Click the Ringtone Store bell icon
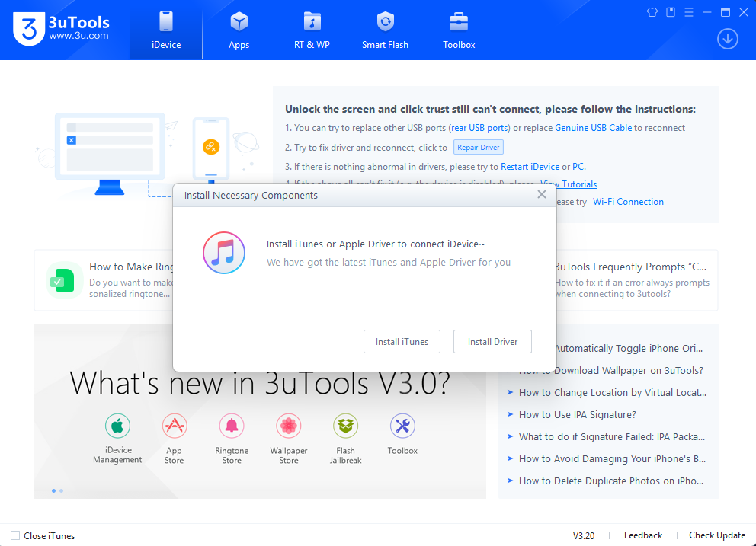The height and width of the screenshot is (546, 756). tap(232, 426)
